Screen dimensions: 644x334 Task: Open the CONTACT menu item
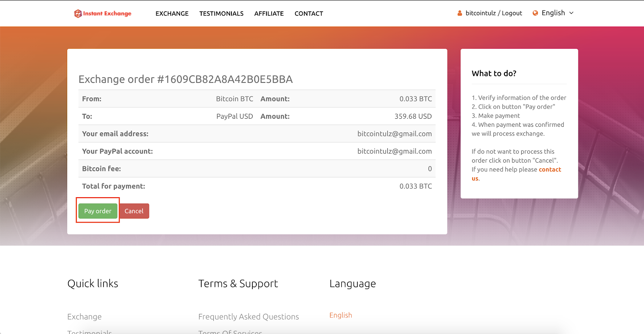tap(309, 14)
